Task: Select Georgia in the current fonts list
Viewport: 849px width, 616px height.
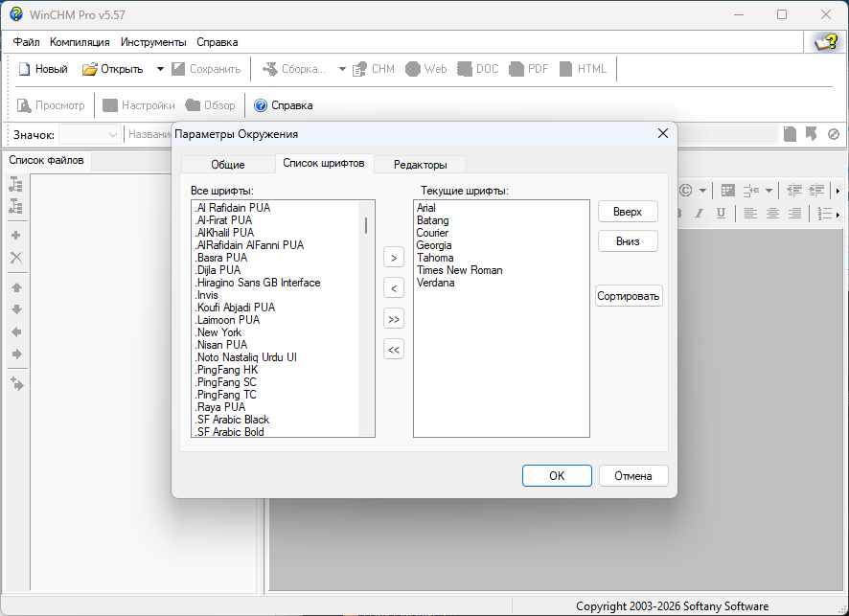Action: point(433,245)
